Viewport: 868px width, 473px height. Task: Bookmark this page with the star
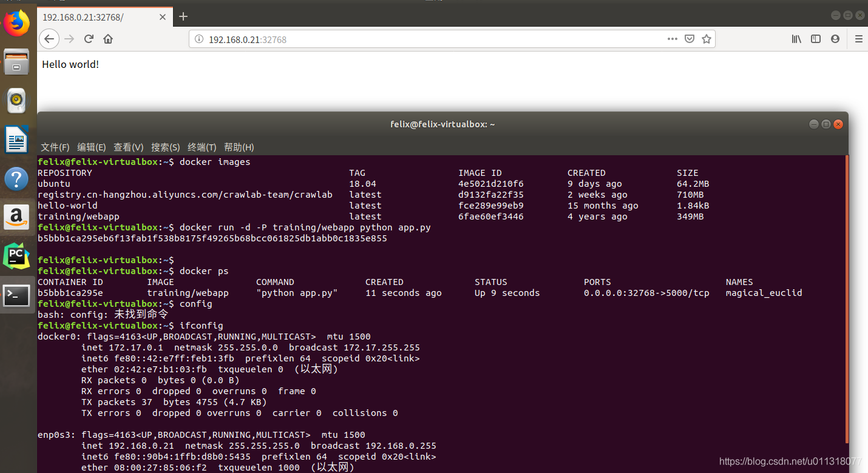coord(707,39)
